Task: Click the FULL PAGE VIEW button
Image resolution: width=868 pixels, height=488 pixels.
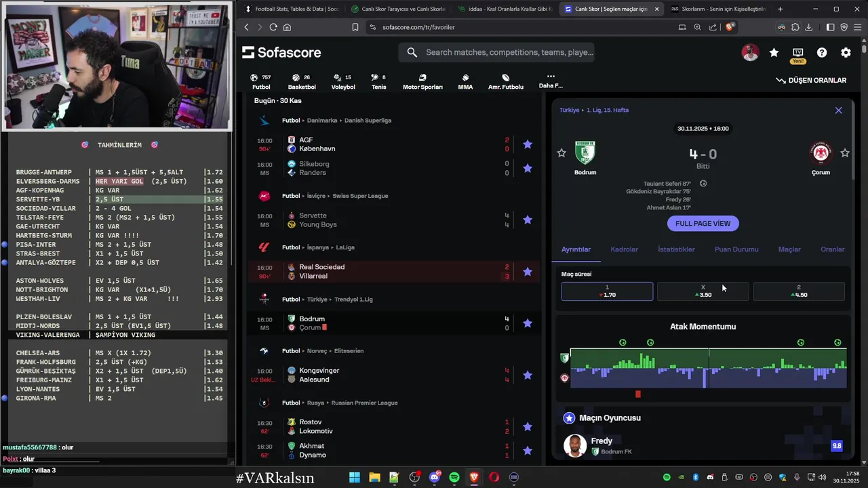Action: point(703,224)
